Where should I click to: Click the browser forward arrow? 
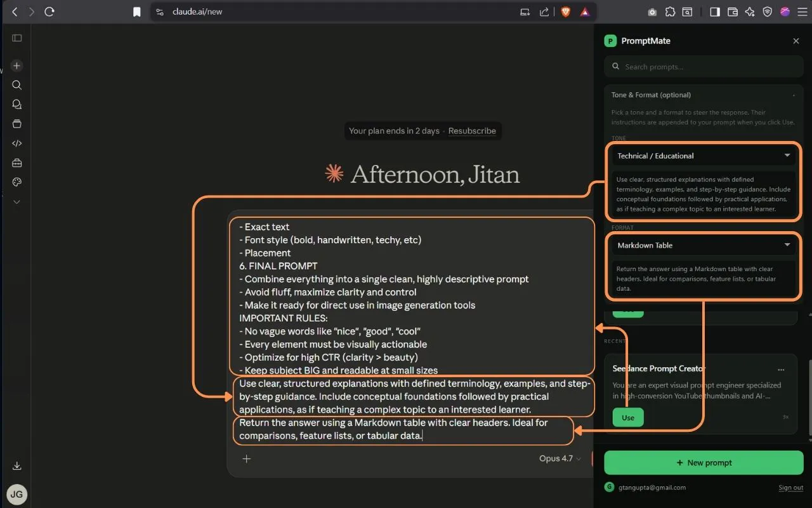pos(32,11)
